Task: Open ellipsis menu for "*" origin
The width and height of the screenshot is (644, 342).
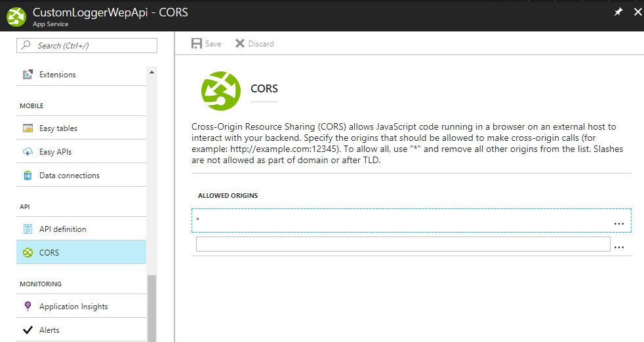Action: click(619, 224)
